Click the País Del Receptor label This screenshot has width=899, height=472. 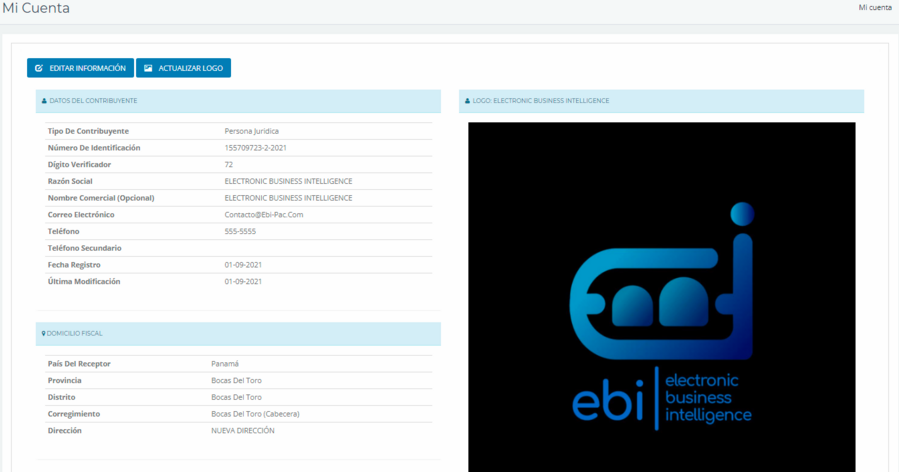(79, 364)
